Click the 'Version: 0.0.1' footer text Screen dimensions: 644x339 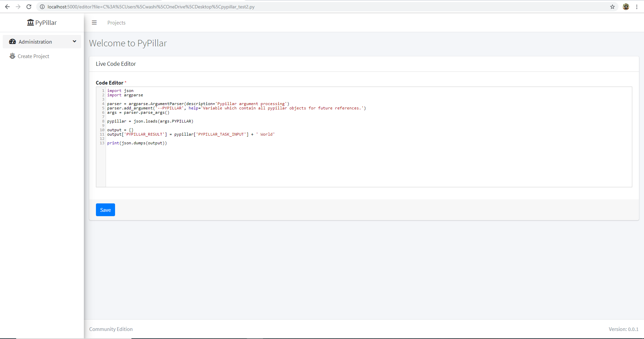624,329
